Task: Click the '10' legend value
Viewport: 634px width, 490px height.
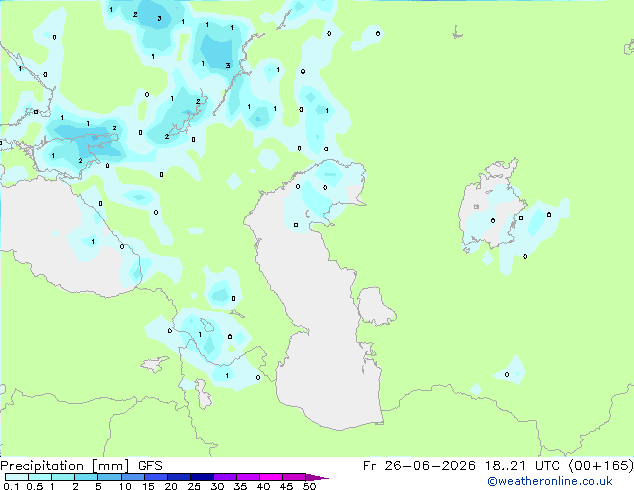Action: 125,486
